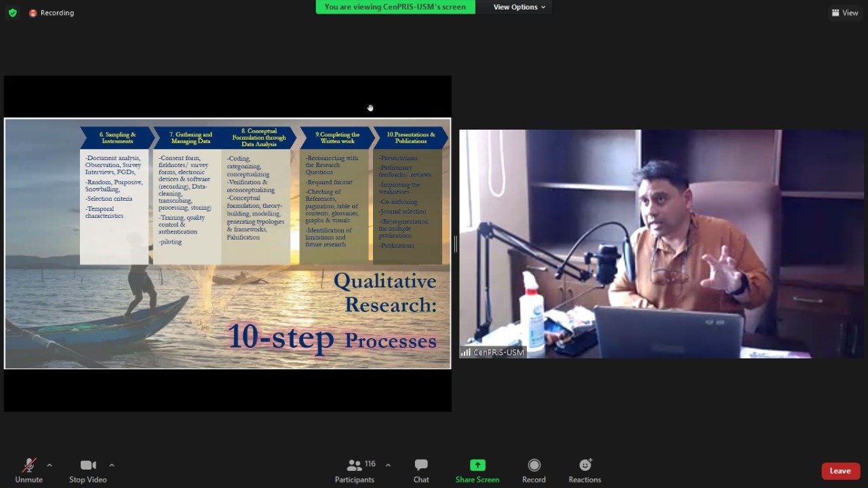Expand video settings arrow next to Stop Video

[112, 465]
